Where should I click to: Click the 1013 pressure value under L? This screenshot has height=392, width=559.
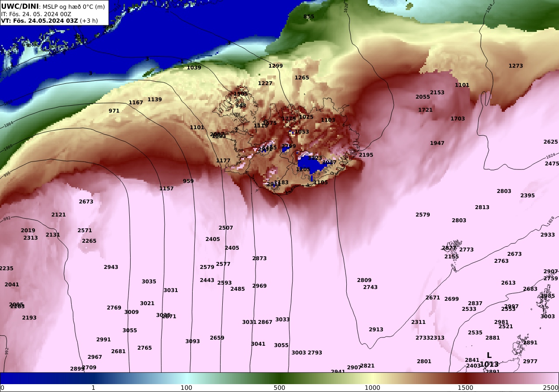[489, 364]
